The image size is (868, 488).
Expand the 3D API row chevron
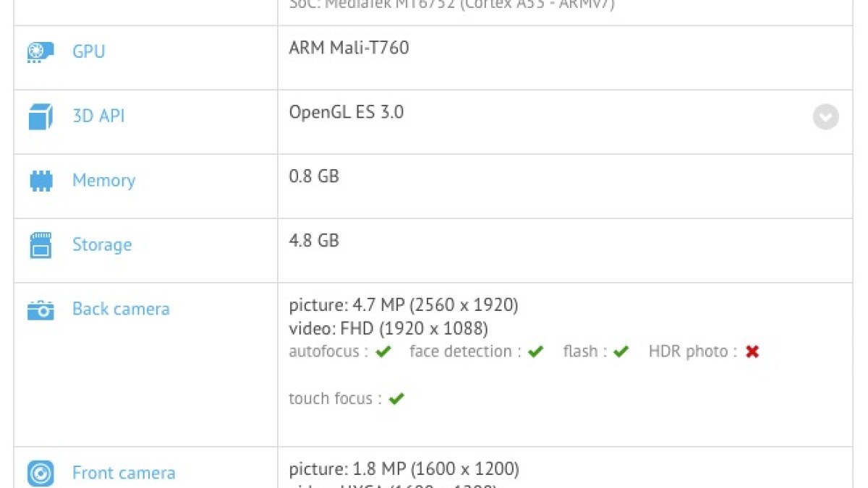[825, 116]
